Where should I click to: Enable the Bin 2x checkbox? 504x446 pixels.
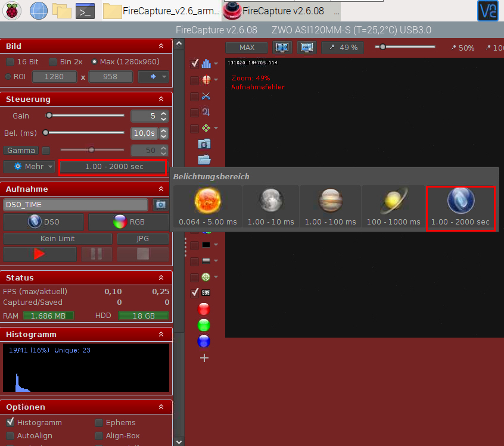[x=53, y=62]
